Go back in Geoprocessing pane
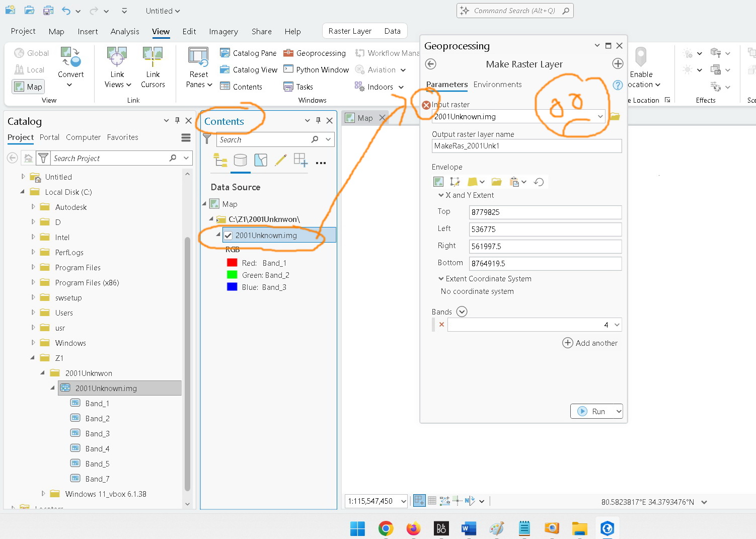The width and height of the screenshot is (756, 539). (x=430, y=64)
